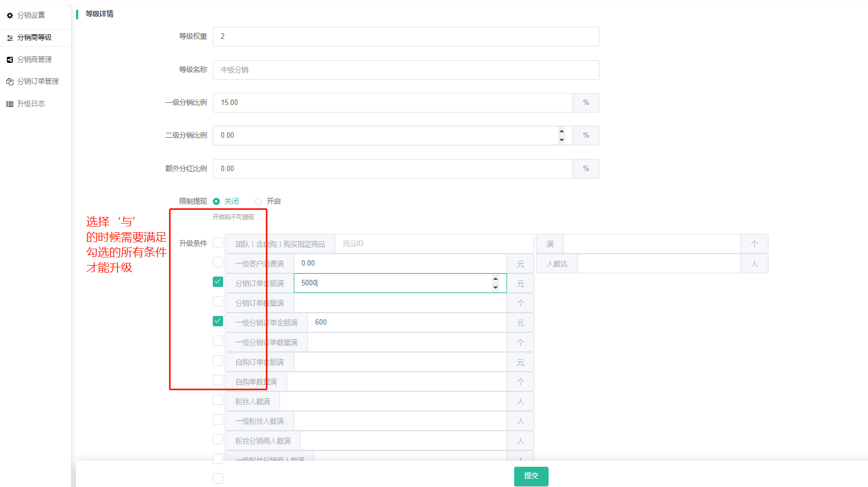The width and height of the screenshot is (868, 487).
Task: Select 关闭 for 限制提现
Action: tap(217, 201)
